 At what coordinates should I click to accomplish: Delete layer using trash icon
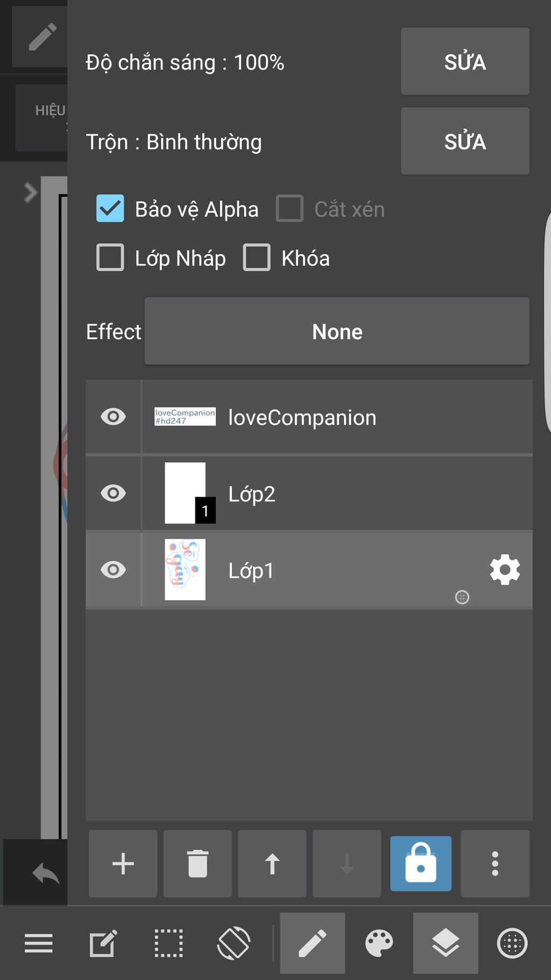click(x=197, y=863)
